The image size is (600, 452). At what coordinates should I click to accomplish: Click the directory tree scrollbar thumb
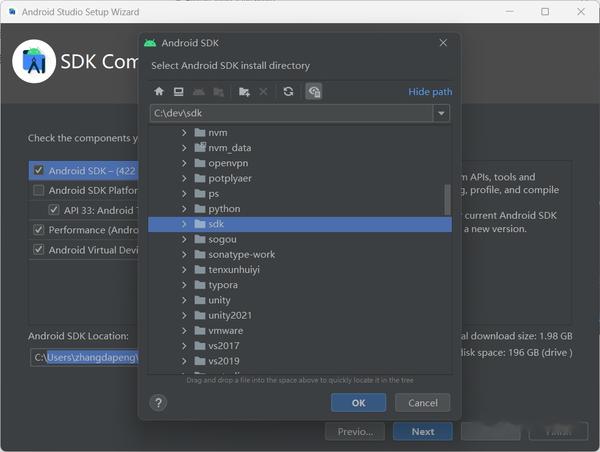pos(447,200)
